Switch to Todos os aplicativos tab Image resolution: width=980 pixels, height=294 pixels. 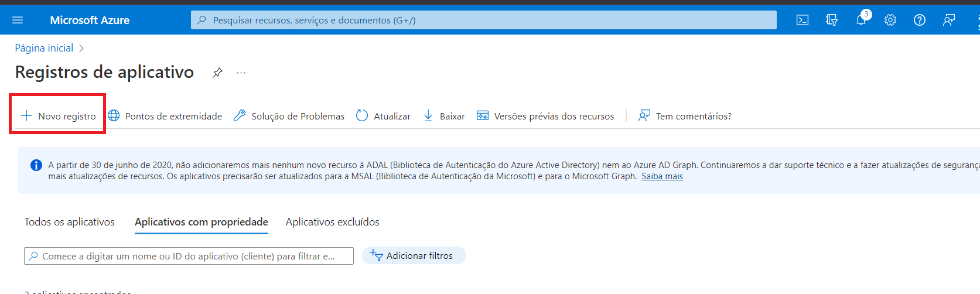click(69, 222)
